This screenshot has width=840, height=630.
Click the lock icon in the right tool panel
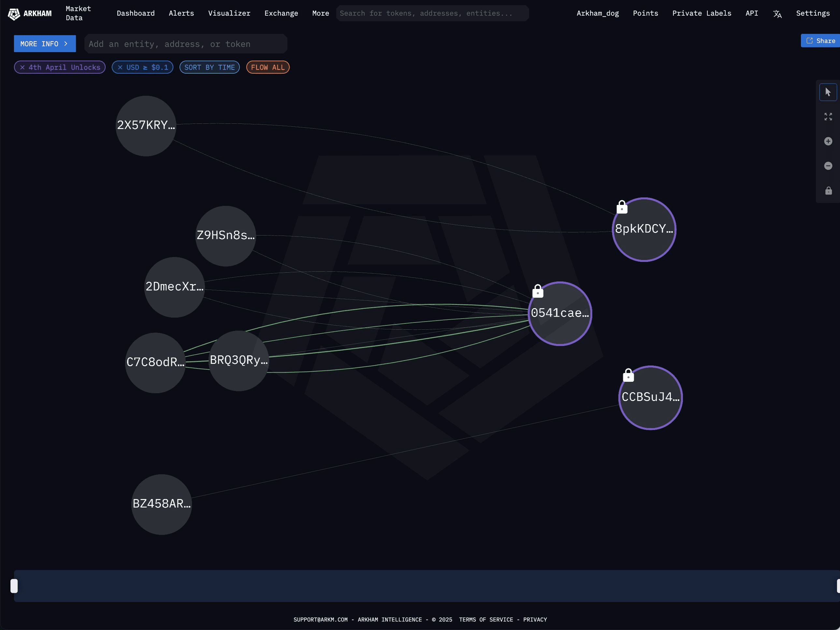point(828,191)
